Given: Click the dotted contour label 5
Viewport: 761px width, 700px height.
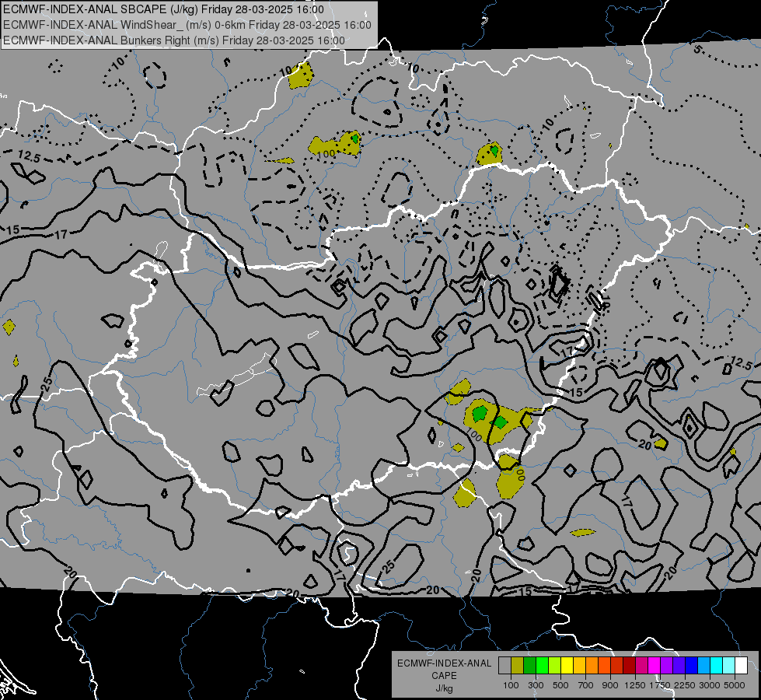Looking at the screenshot, I should click(x=697, y=49).
